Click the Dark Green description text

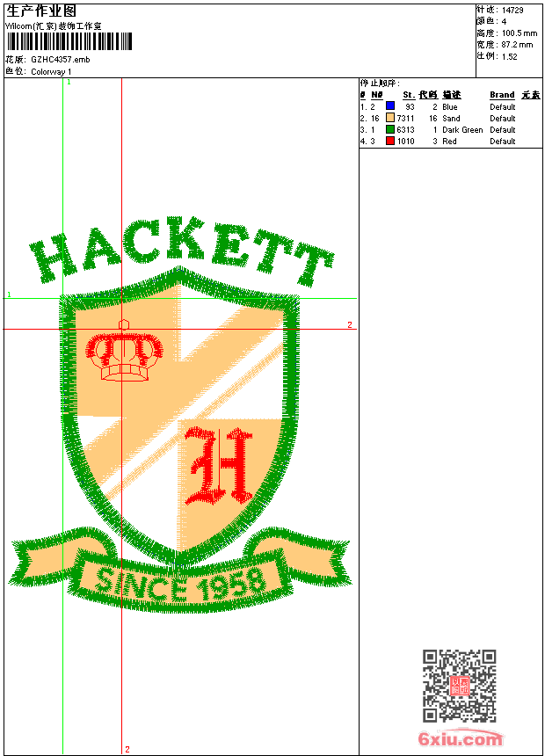(462, 130)
